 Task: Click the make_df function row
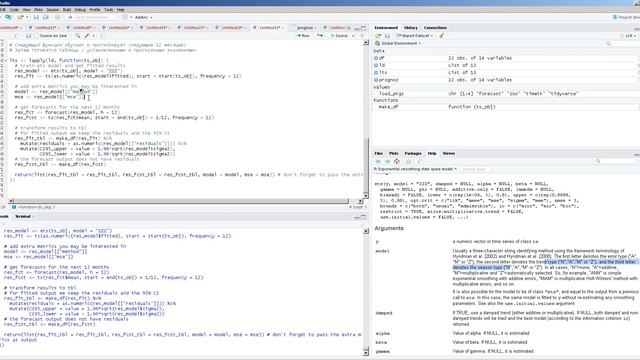[506, 107]
